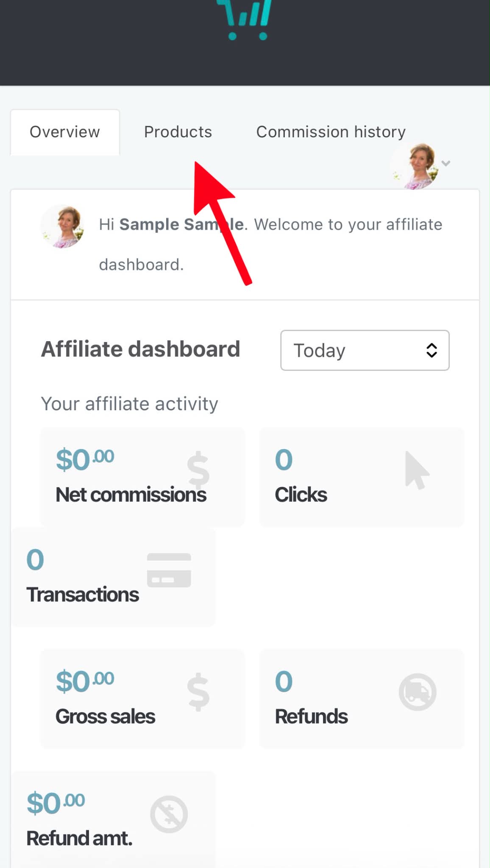Click the Gross sales label

coord(106,717)
